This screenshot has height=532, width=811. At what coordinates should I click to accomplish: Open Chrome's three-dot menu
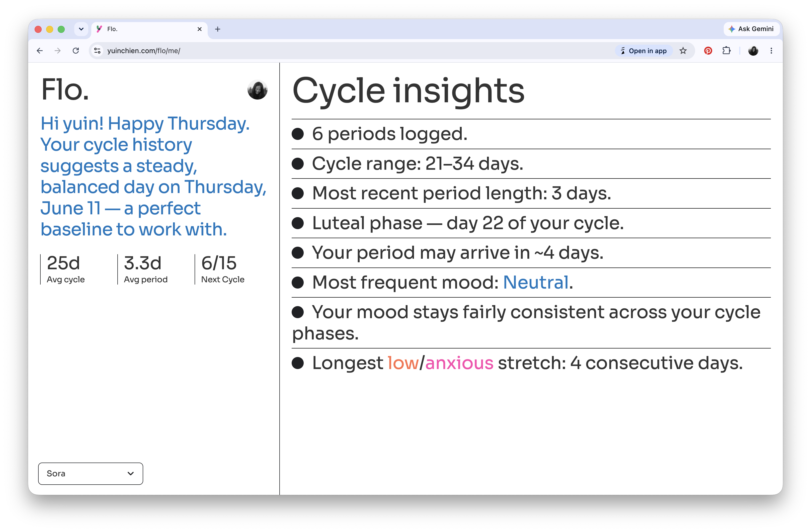(x=771, y=51)
